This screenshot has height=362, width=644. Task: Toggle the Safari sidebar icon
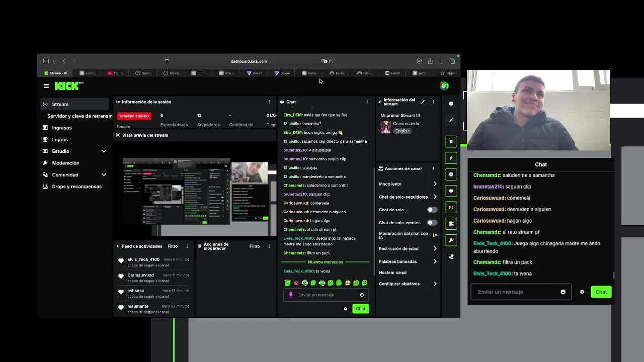click(x=46, y=61)
